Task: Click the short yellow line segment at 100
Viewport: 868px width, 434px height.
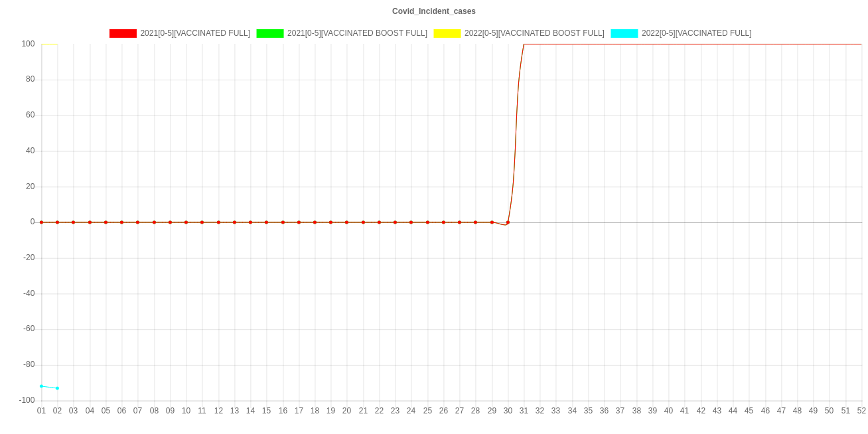Action: click(x=49, y=44)
